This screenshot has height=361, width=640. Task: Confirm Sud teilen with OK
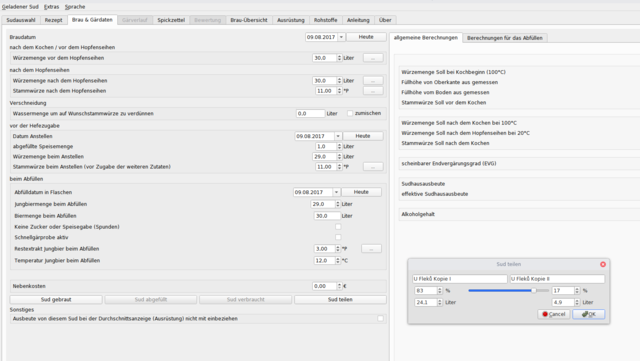pos(589,314)
